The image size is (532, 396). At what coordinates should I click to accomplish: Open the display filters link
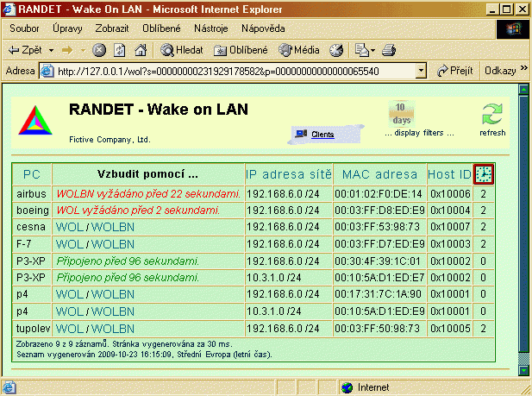click(x=419, y=133)
